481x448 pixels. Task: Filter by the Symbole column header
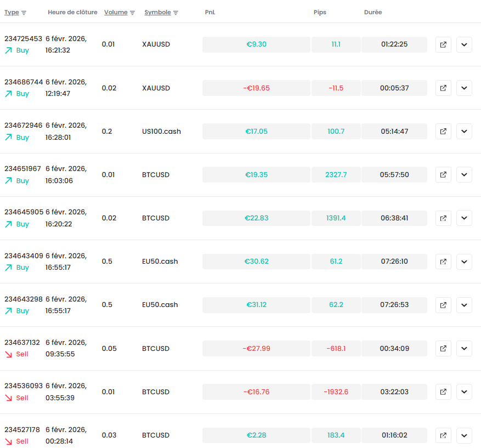(157, 12)
